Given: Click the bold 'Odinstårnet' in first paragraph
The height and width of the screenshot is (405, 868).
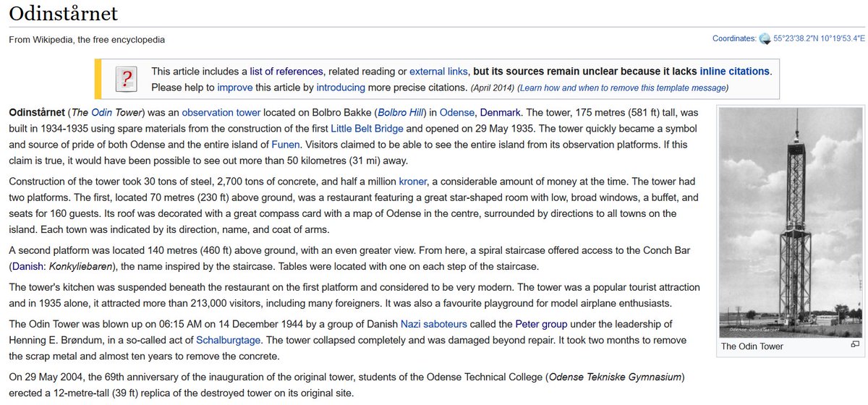Looking at the screenshot, I should pyautogui.click(x=36, y=113).
